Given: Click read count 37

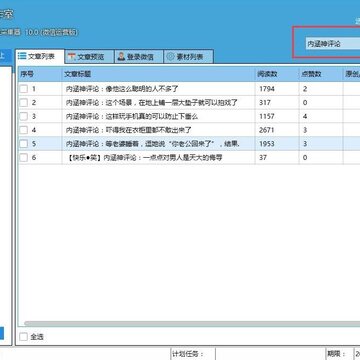Looking at the screenshot, I should tap(263, 157).
